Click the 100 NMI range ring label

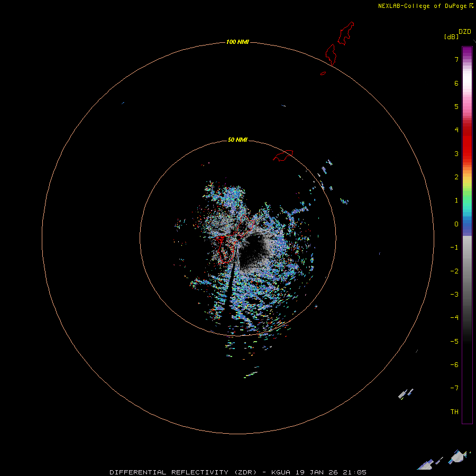pos(237,42)
